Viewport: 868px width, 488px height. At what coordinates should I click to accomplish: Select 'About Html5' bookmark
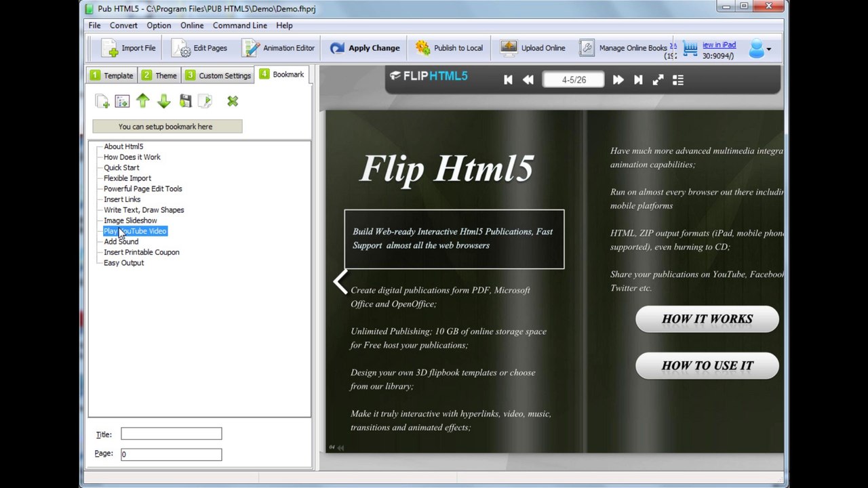(x=123, y=146)
